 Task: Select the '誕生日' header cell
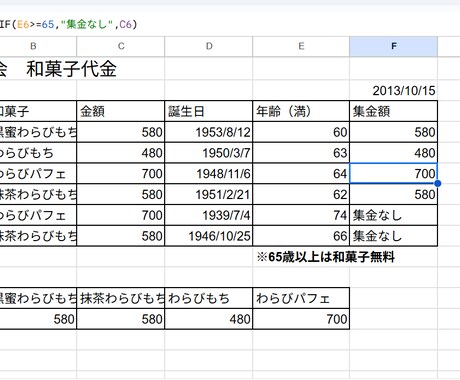coord(209,111)
